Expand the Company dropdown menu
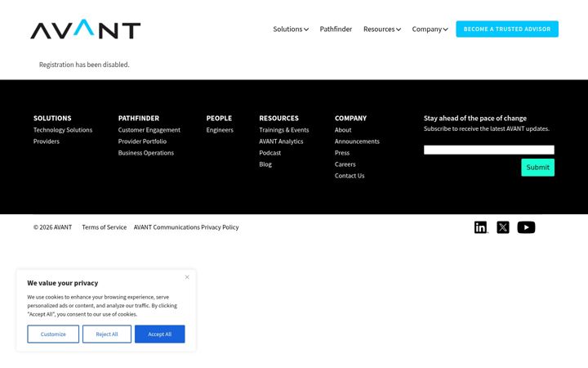This screenshot has height=368, width=588. (x=430, y=29)
